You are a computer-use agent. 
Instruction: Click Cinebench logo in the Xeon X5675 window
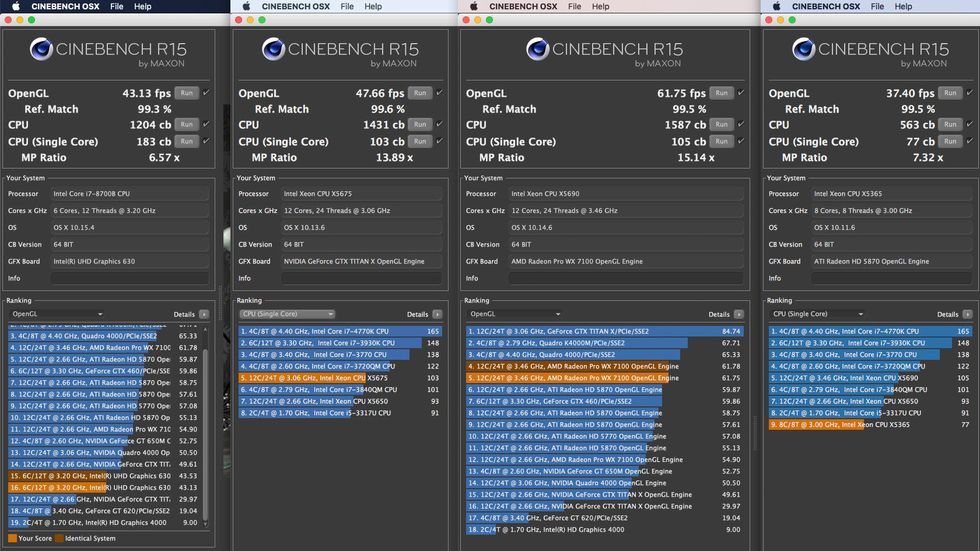[274, 49]
